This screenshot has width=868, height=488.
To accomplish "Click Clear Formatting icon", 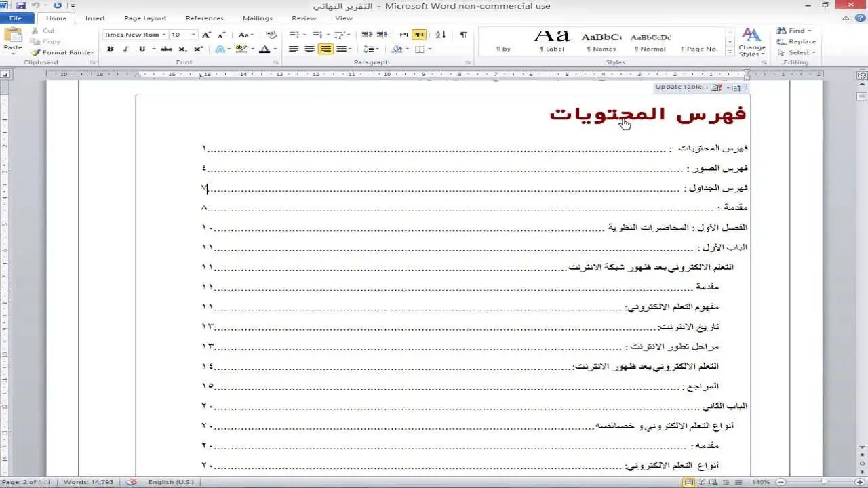I will [271, 35].
